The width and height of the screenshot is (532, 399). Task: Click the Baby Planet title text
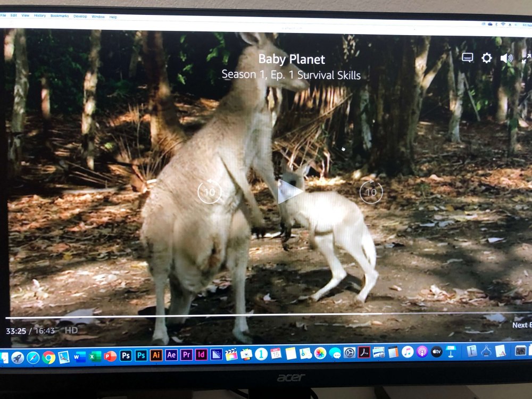(292, 60)
